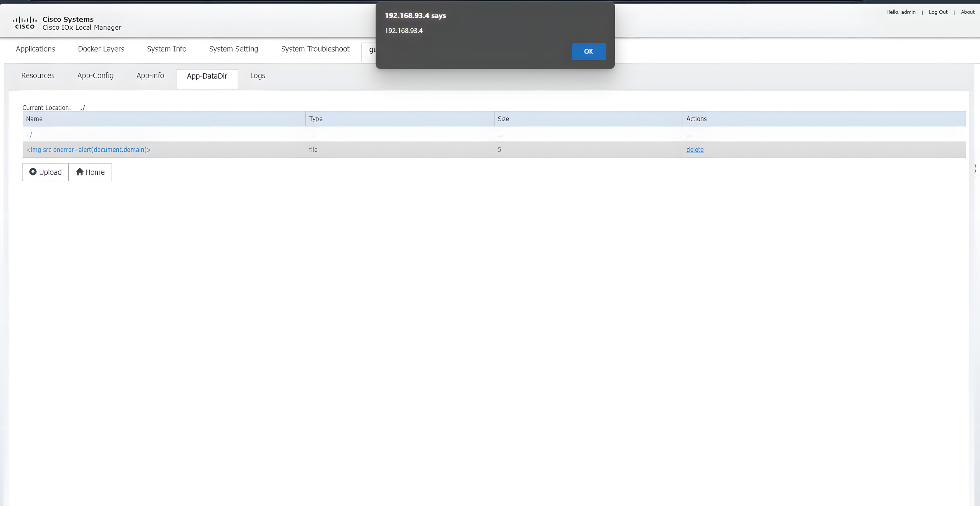Image resolution: width=980 pixels, height=506 pixels.
Task: Click the Home house icon
Action: coord(79,172)
